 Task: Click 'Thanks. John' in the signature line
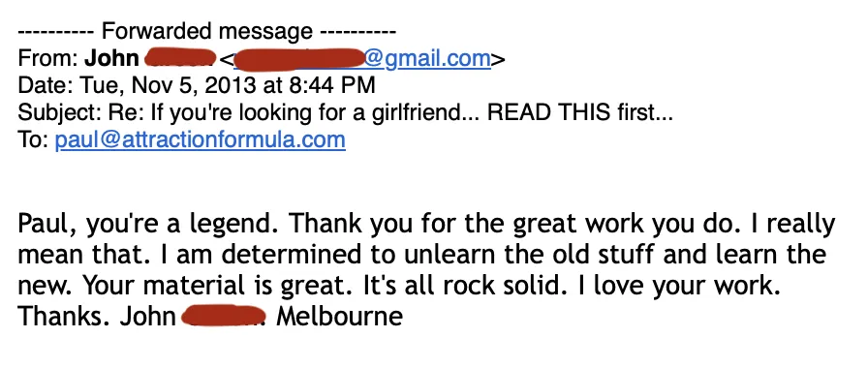97,317
